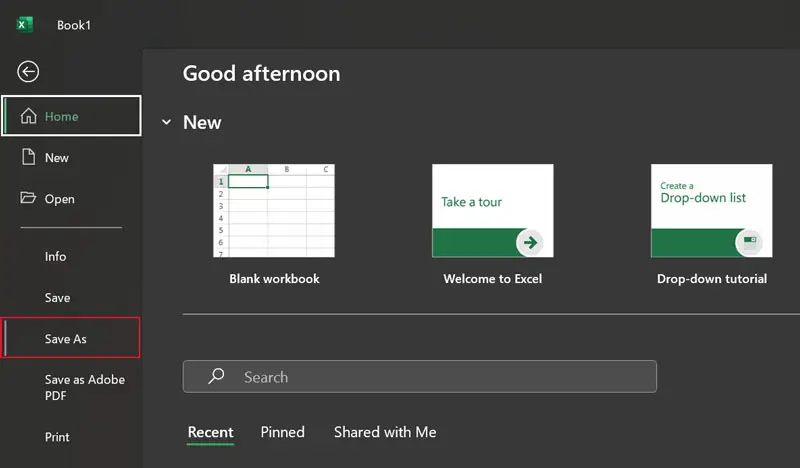The width and height of the screenshot is (800, 468).
Task: Open the Drop-down tutorial template
Action: click(x=712, y=210)
